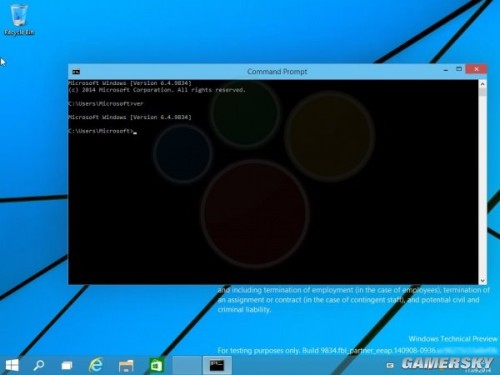Open the Search magnifier on taskbar
500x375 pixels.
(39, 365)
